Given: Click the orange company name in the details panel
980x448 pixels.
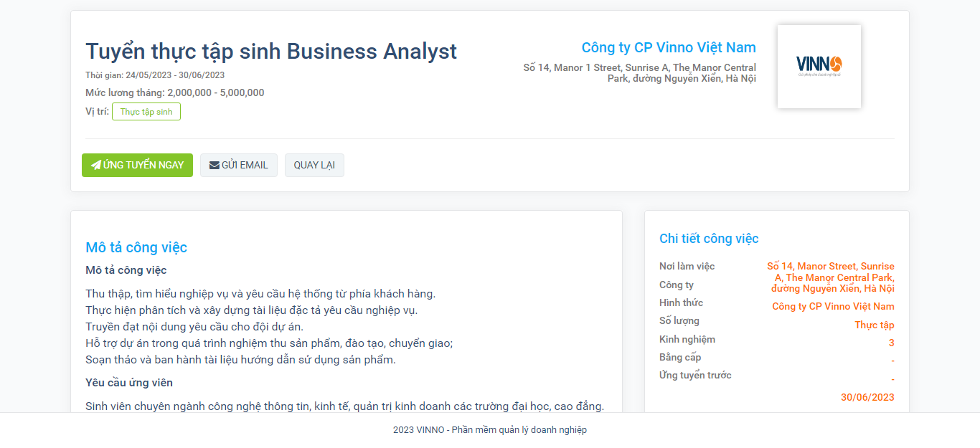Looking at the screenshot, I should (x=833, y=307).
